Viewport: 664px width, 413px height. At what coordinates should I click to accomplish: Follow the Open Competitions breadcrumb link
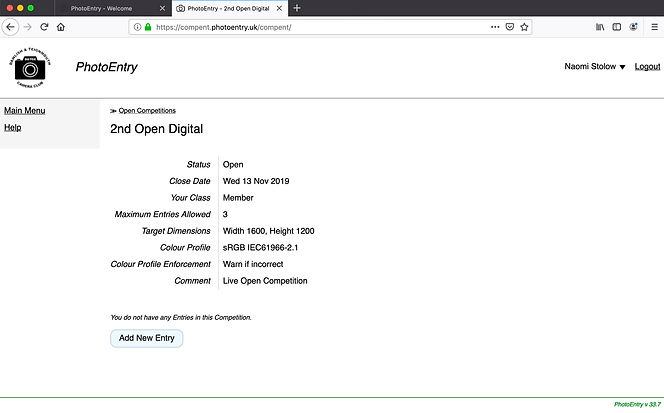(147, 111)
